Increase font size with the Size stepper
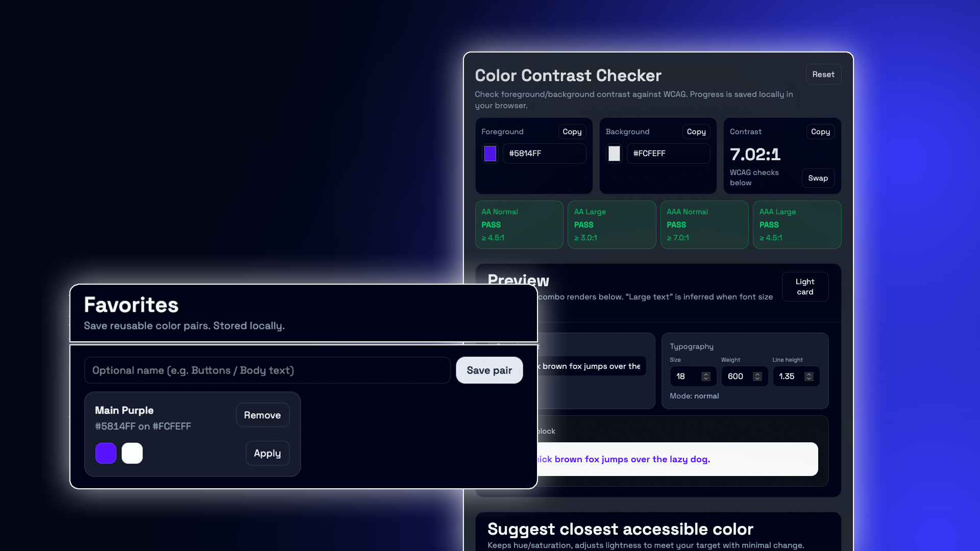 tap(706, 373)
